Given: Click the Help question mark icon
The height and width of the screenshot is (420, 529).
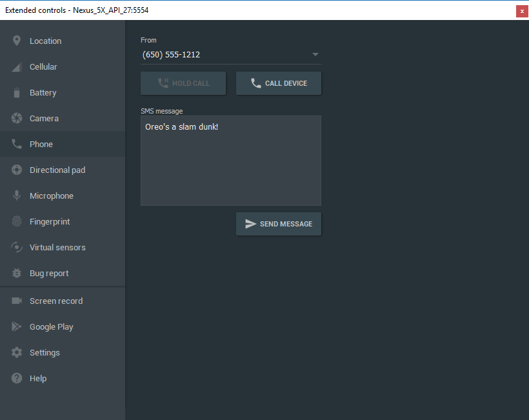Looking at the screenshot, I should [17, 378].
